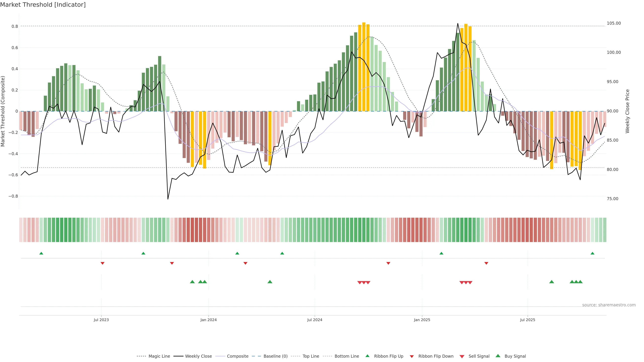Click the Jul 2024 x-axis label
This screenshot has height=362, width=644.
(314, 320)
